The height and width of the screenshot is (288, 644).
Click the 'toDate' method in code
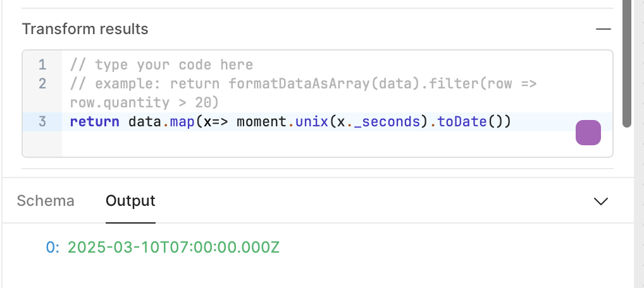(462, 122)
